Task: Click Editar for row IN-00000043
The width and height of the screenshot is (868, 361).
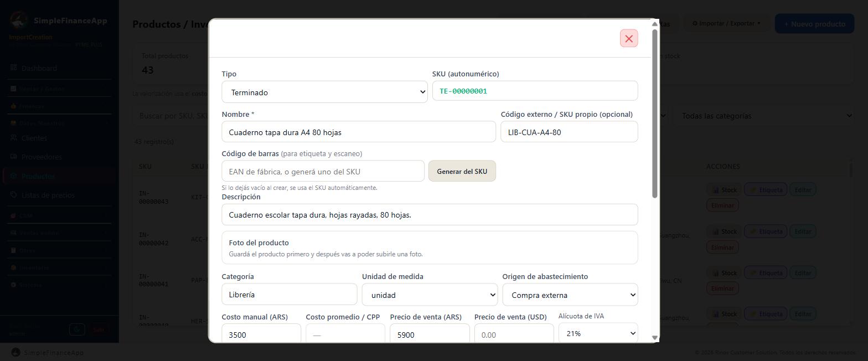Action: [803, 190]
